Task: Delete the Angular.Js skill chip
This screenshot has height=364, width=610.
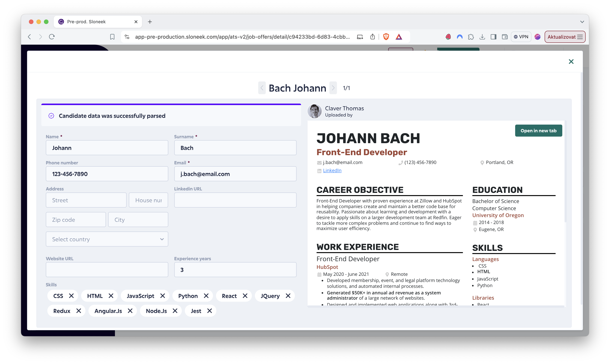Action: coord(130,311)
